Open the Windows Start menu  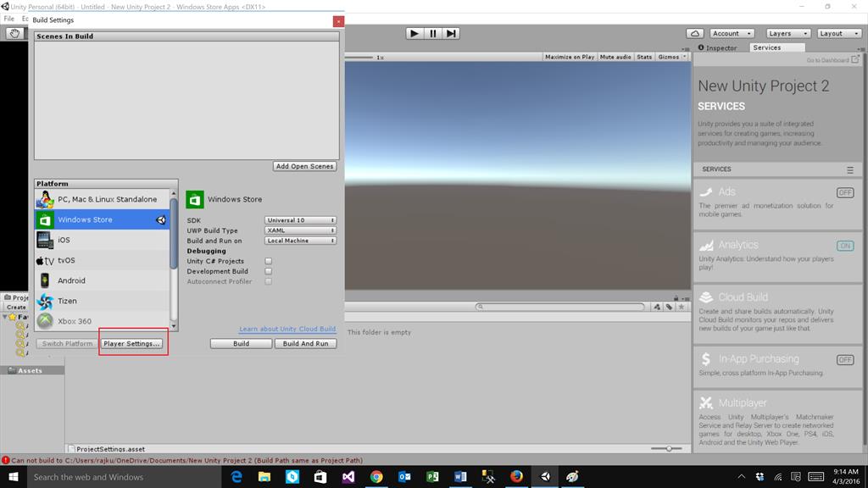pyautogui.click(x=14, y=477)
